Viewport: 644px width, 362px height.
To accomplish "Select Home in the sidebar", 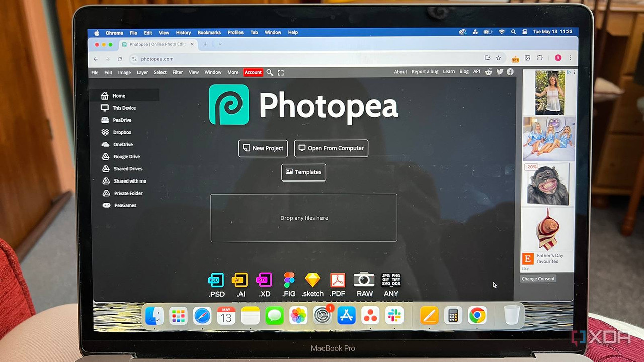I will click(124, 96).
